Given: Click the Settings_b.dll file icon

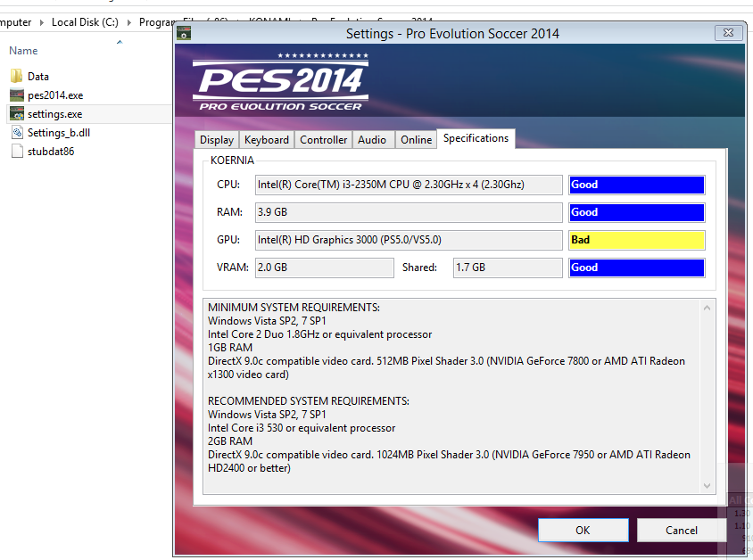Looking at the screenshot, I should pos(17,132).
